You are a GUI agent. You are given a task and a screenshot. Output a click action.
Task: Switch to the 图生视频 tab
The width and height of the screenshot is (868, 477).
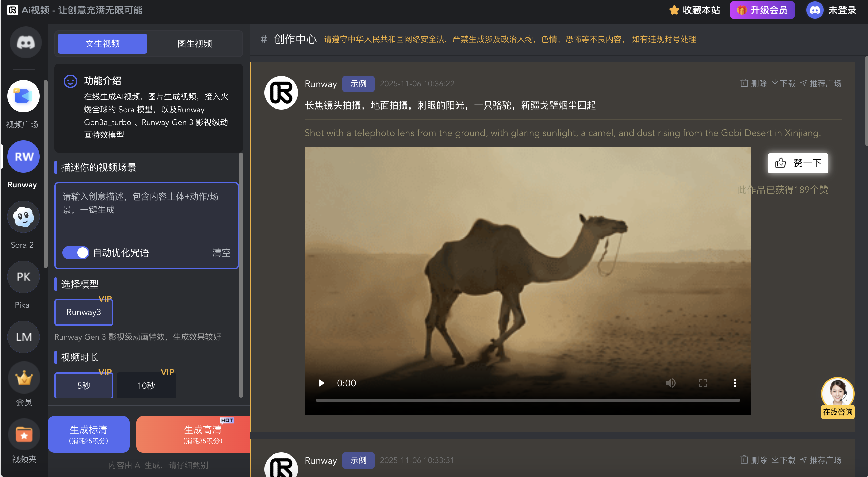pyautogui.click(x=195, y=43)
